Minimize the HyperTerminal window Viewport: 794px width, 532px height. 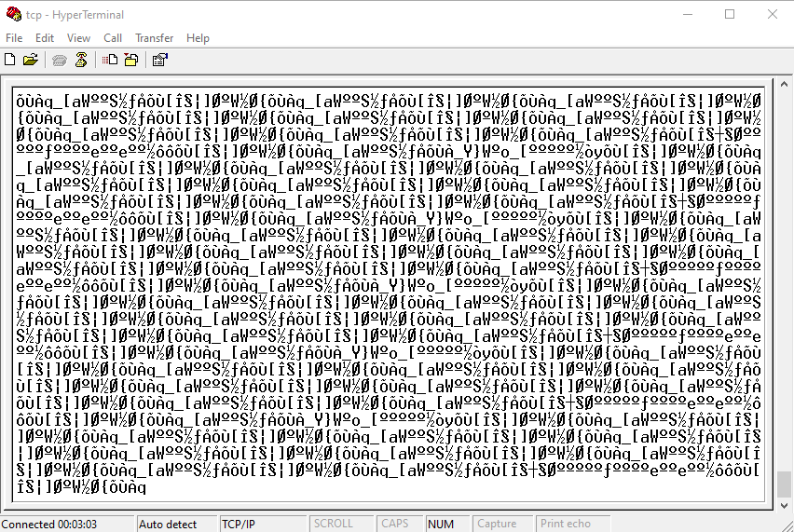click(x=687, y=14)
